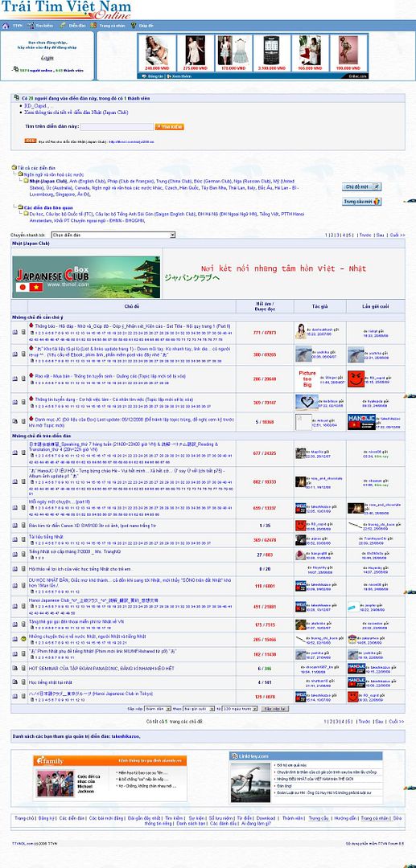This screenshot has height=868, width=416.
Task: Click the Sắp xếp lại re-sort button
Action: (274, 709)
